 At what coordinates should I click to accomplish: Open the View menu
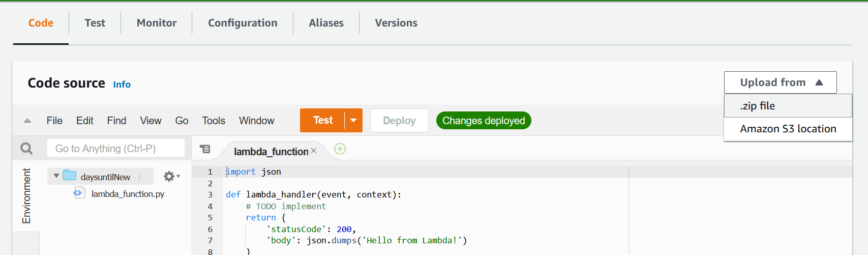pyautogui.click(x=151, y=121)
